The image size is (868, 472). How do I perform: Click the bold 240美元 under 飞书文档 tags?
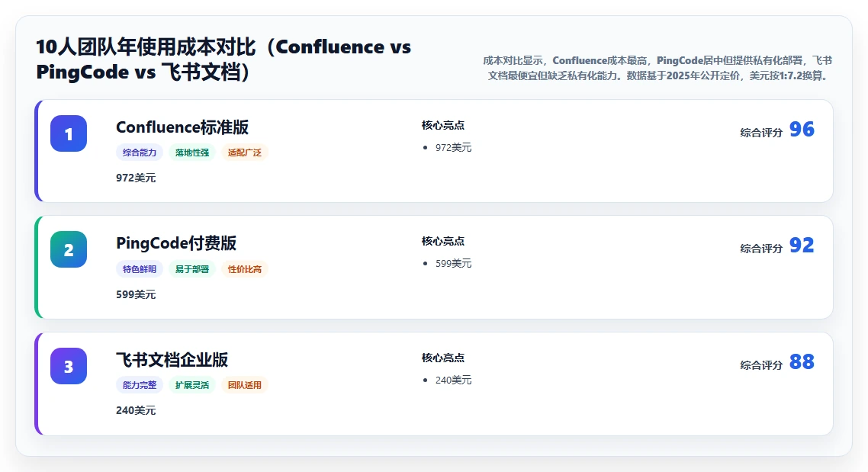136,410
